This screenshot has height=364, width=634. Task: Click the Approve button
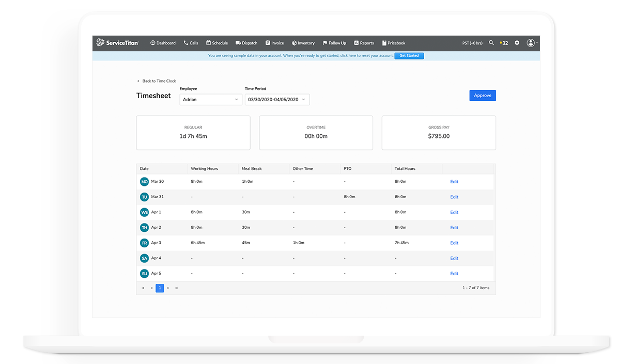(x=482, y=95)
